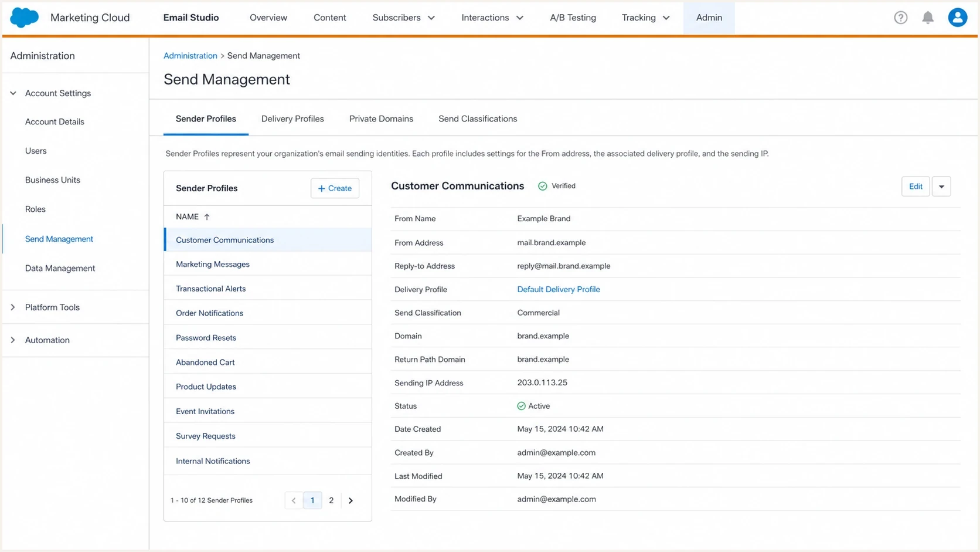Open Business Units in the sidebar
This screenshot has height=552, width=980.
pyautogui.click(x=53, y=180)
